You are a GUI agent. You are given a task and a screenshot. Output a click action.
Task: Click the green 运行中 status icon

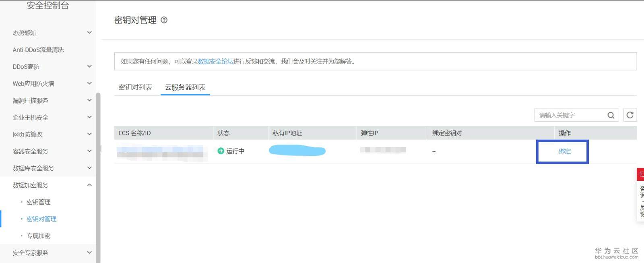[221, 151]
